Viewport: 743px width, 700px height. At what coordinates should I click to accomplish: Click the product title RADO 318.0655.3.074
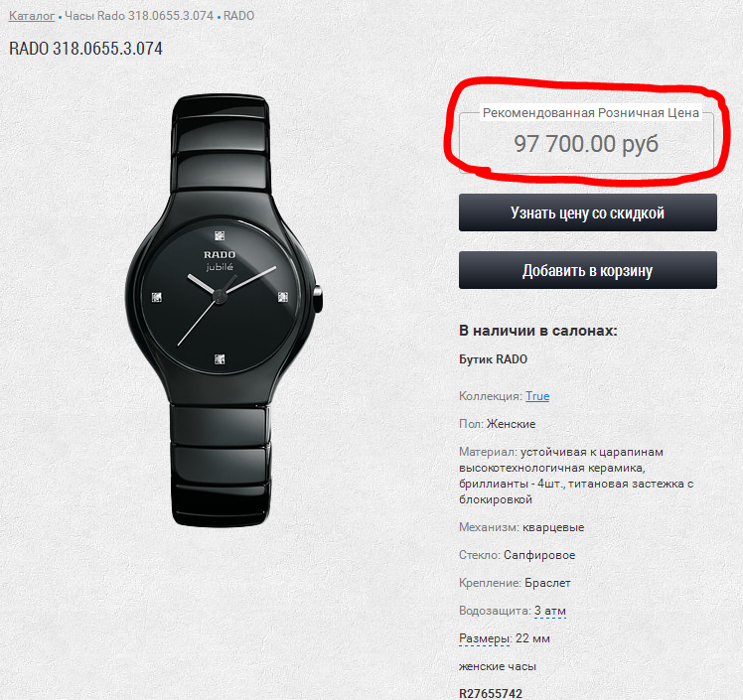[x=85, y=49]
